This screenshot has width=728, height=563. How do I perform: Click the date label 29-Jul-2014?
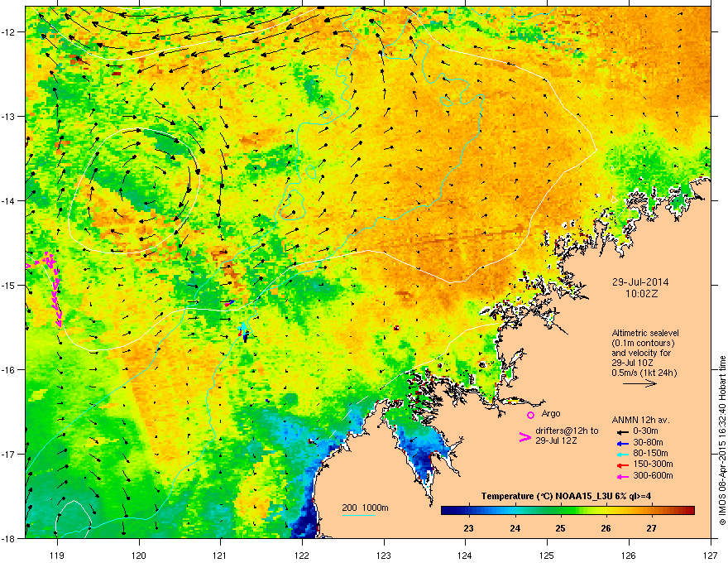(x=640, y=282)
